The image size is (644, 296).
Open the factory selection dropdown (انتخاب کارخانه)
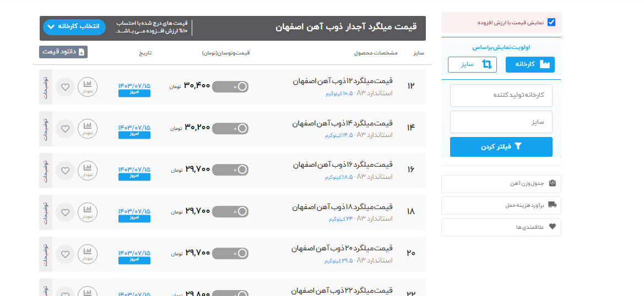pyautogui.click(x=74, y=26)
